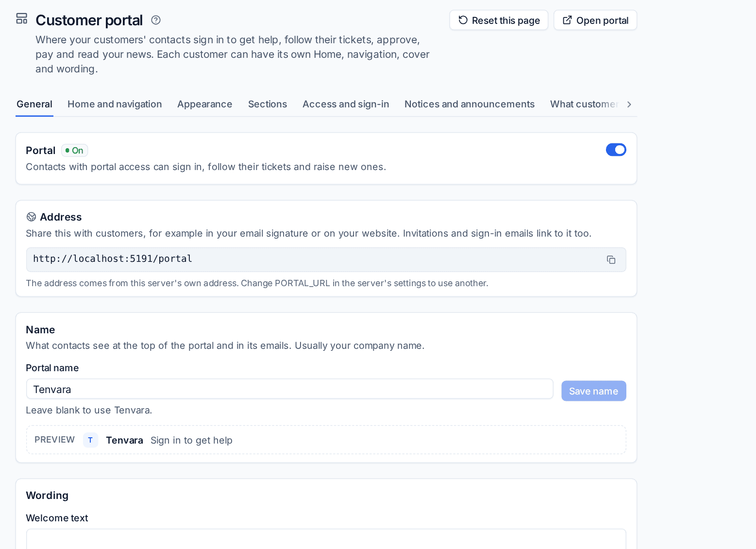Click the Customer portal page title
756x549 pixels.
(89, 20)
